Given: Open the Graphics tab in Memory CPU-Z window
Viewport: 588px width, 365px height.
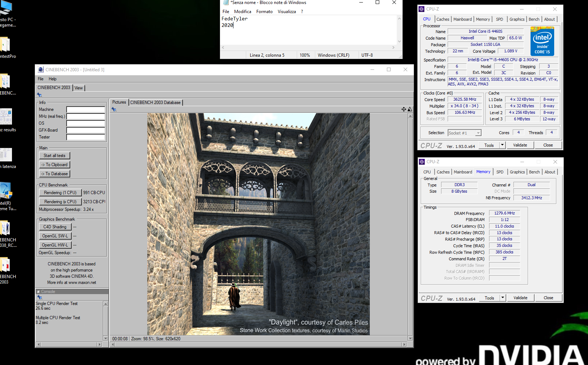Looking at the screenshot, I should point(517,172).
